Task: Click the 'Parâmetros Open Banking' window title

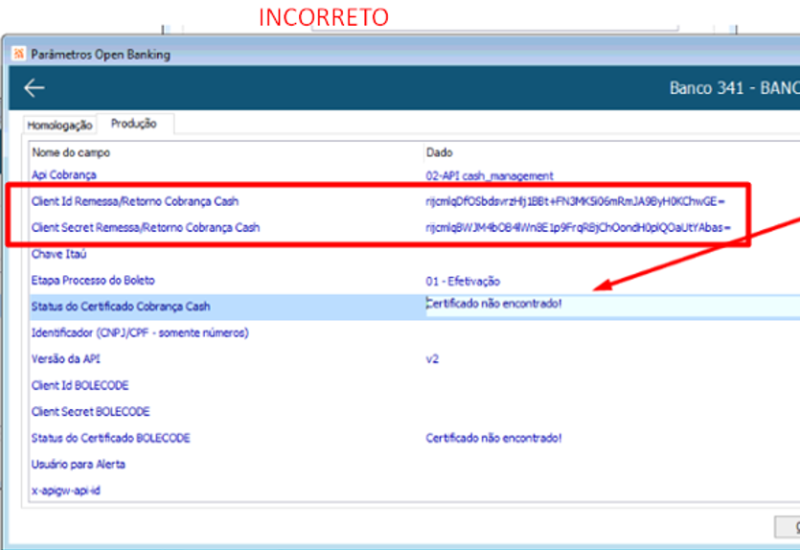Action: coord(101,54)
